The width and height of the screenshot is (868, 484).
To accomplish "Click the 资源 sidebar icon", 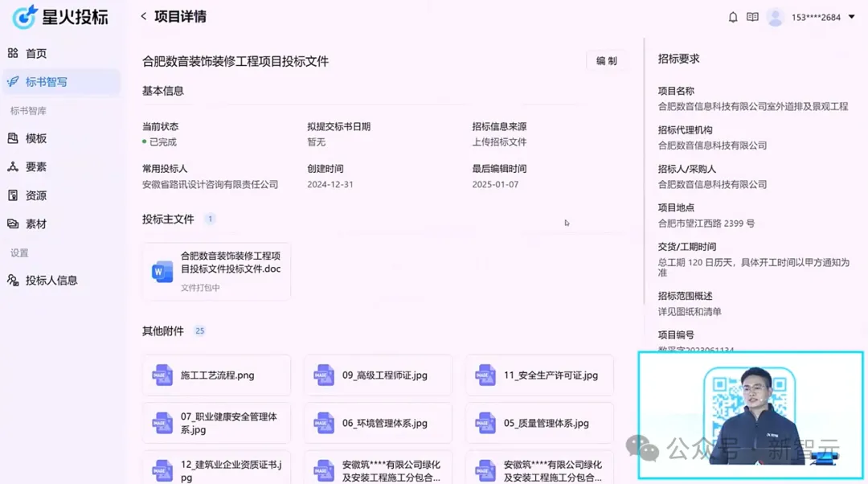I will pos(13,195).
